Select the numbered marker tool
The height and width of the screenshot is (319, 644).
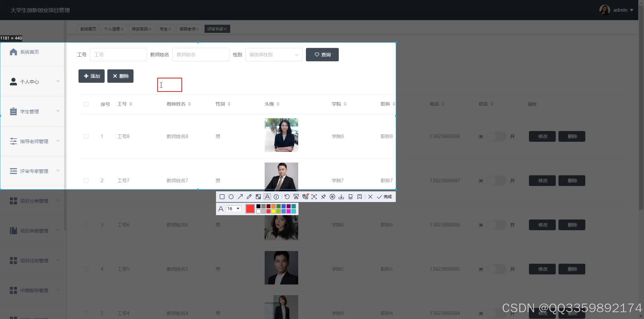click(x=276, y=197)
